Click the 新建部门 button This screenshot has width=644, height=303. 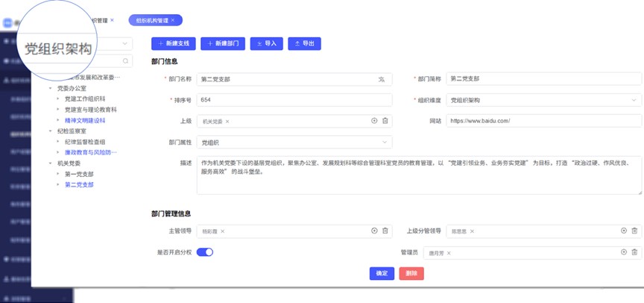click(x=223, y=44)
